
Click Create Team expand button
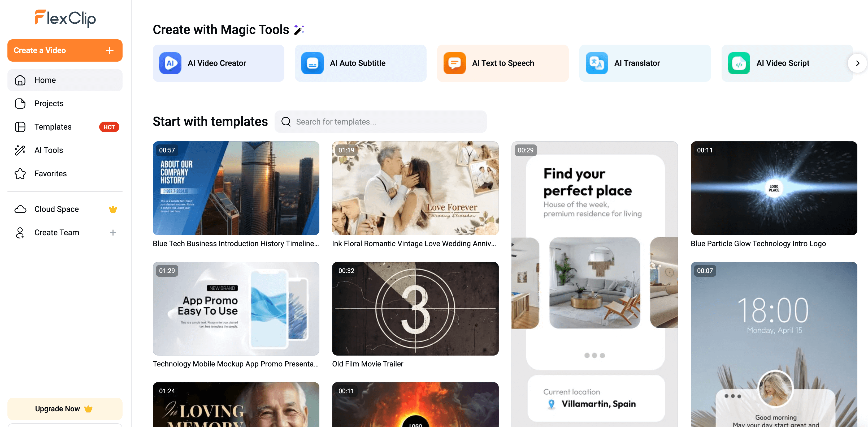(113, 233)
